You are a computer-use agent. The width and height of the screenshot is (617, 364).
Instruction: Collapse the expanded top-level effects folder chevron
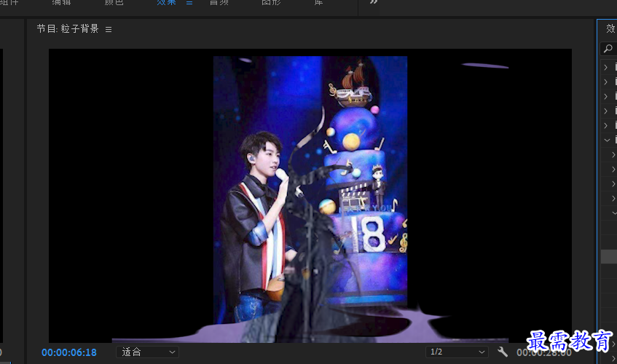(607, 140)
